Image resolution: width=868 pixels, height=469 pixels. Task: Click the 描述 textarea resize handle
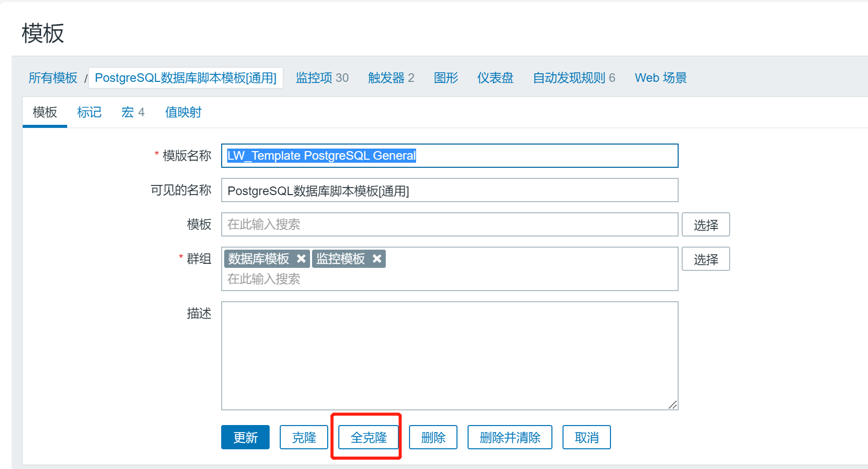673,405
